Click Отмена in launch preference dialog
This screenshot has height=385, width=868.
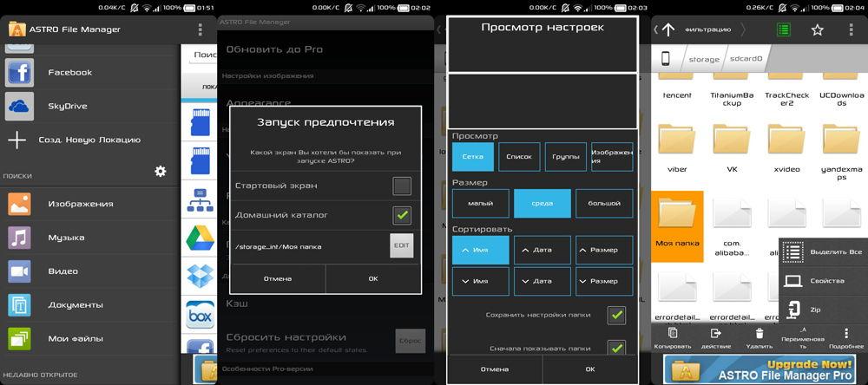click(x=278, y=279)
